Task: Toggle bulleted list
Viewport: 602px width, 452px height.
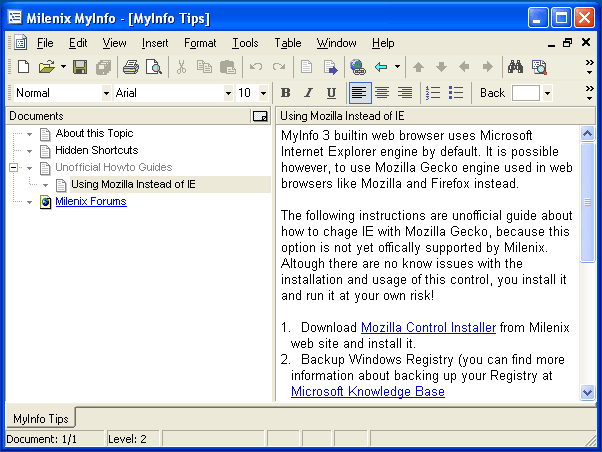Action: (456, 93)
